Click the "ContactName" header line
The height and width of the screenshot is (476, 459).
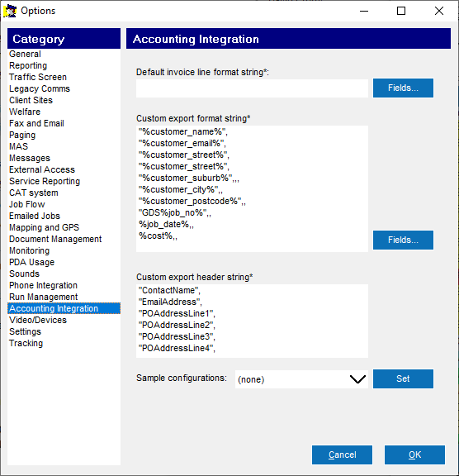pos(169,291)
